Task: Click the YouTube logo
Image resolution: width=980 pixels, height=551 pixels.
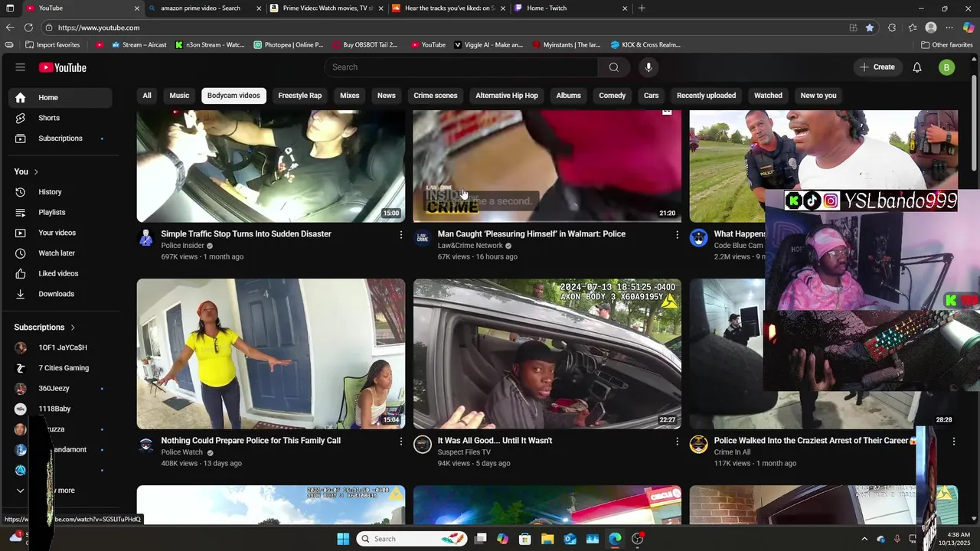Action: [63, 67]
